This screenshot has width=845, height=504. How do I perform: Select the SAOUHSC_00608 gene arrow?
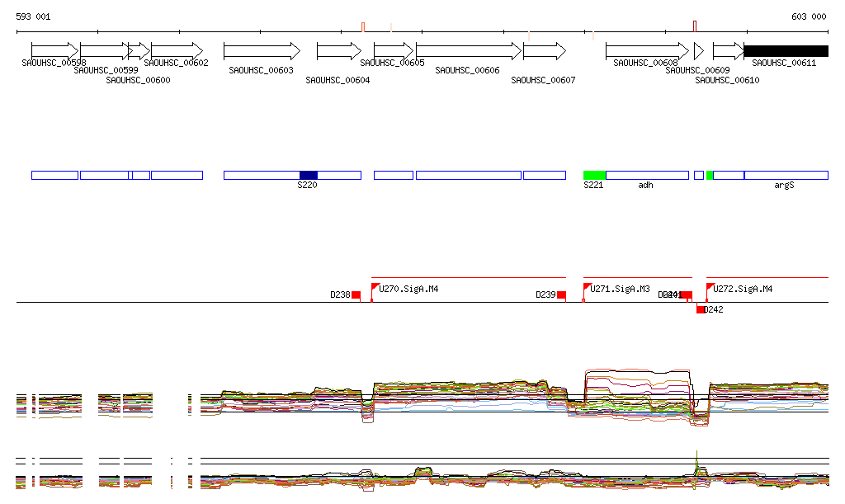647,51
